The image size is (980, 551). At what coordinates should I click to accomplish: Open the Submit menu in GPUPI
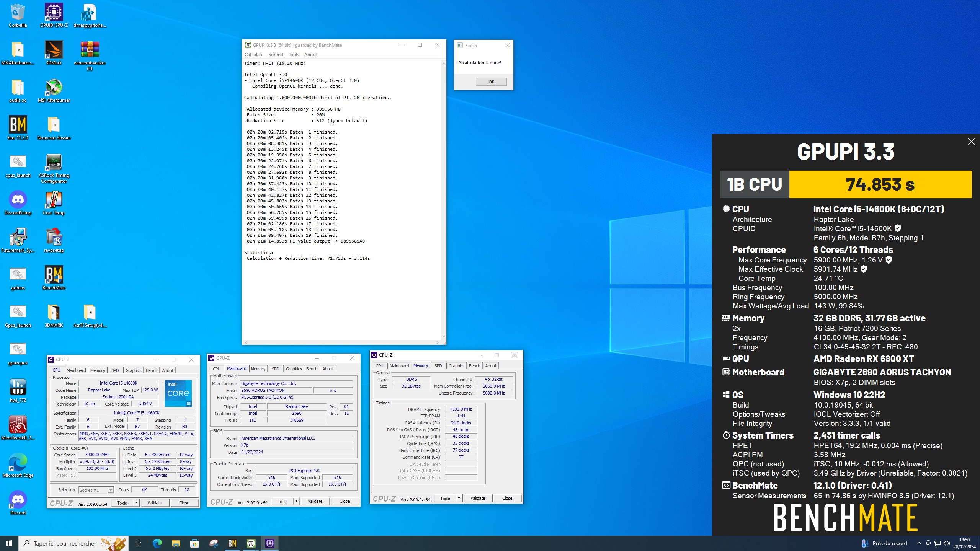[276, 55]
